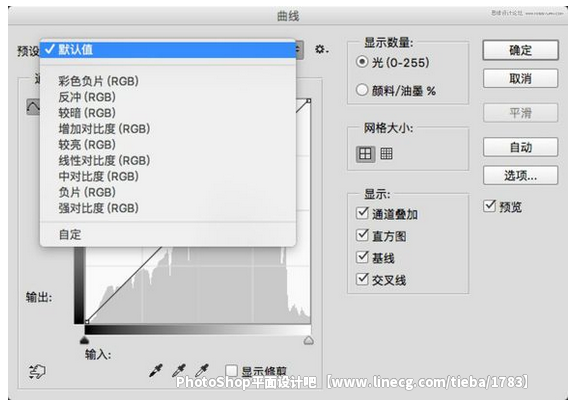
Task: Click the histogram curve graph area
Action: [198, 285]
